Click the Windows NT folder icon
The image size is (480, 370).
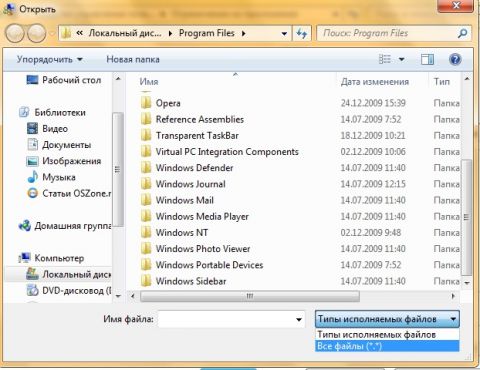[146, 232]
